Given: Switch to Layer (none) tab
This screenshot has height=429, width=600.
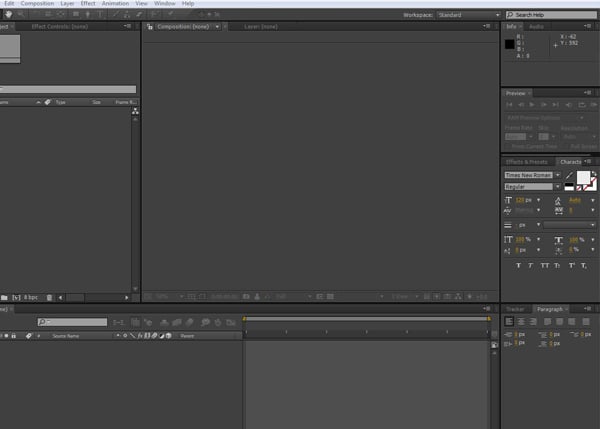Looking at the screenshot, I should [261, 27].
